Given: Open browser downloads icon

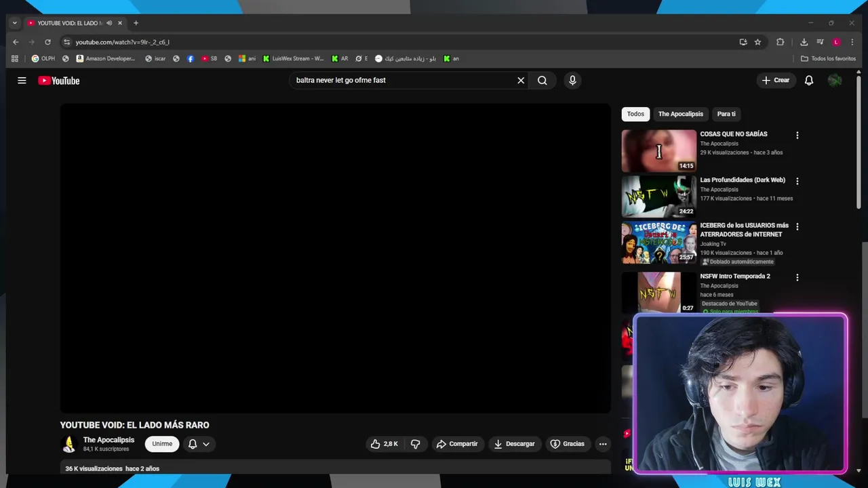Looking at the screenshot, I should (x=804, y=42).
